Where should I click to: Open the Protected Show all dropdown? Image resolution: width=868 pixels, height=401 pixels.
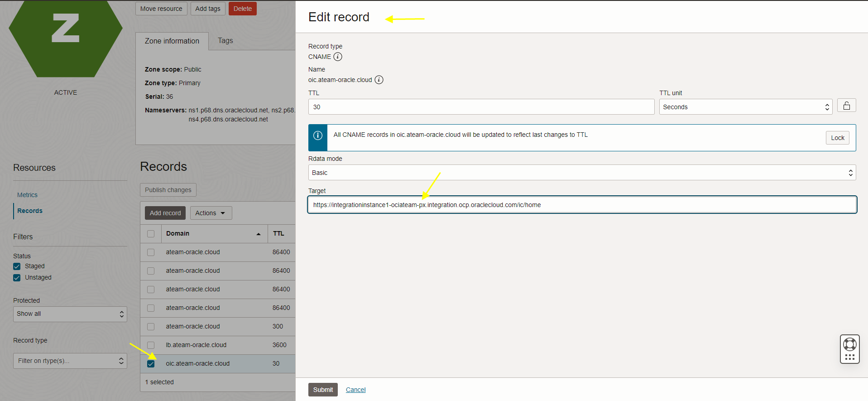pyautogui.click(x=70, y=314)
